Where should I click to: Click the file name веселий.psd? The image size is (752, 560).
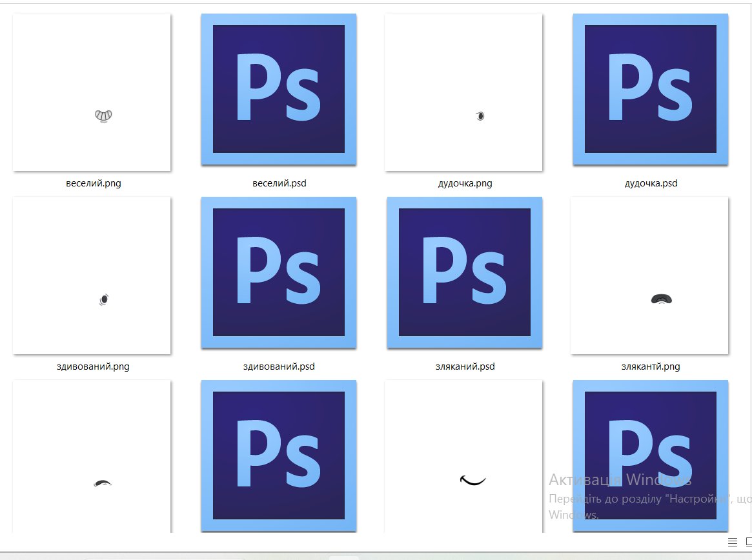coord(279,183)
